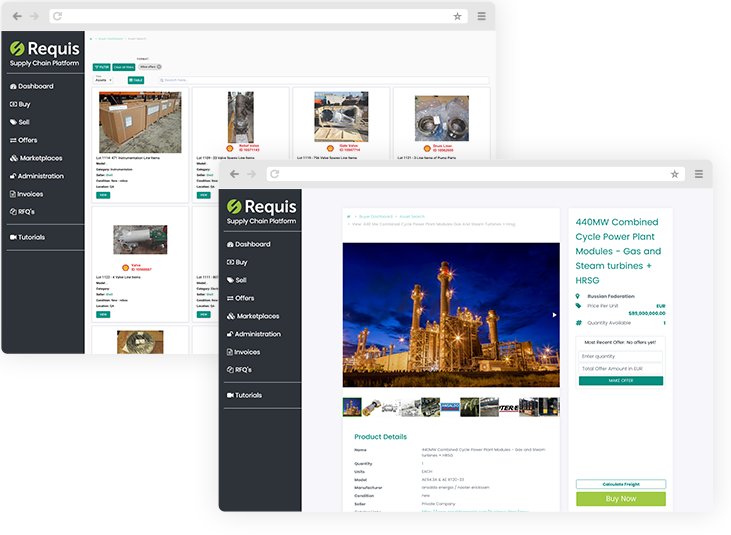The width and height of the screenshot is (731, 535).
Task: Open Invoices in the front window sidebar
Action: (x=243, y=352)
